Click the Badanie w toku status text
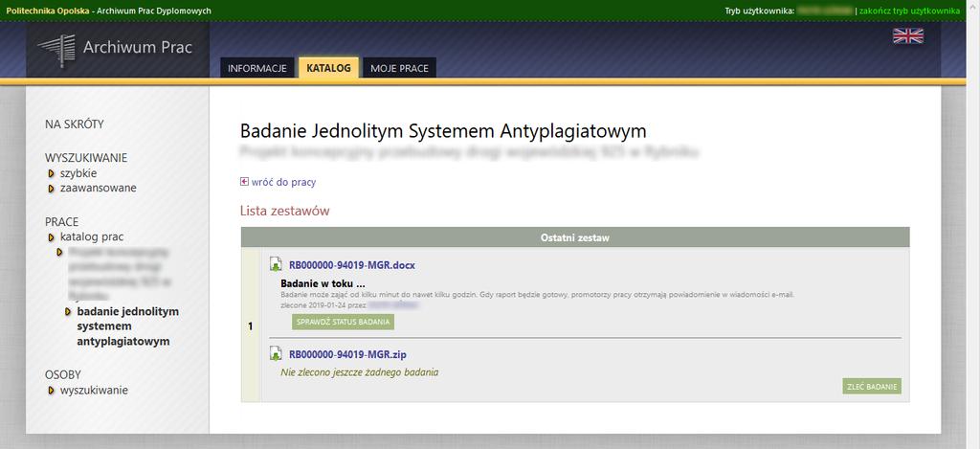Image resolution: width=980 pixels, height=449 pixels. (323, 283)
